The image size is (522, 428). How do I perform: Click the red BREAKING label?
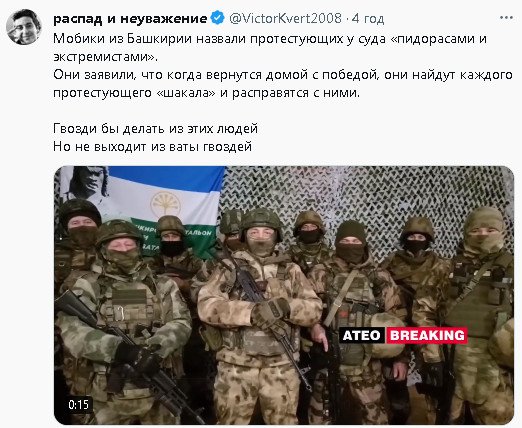coord(427,335)
